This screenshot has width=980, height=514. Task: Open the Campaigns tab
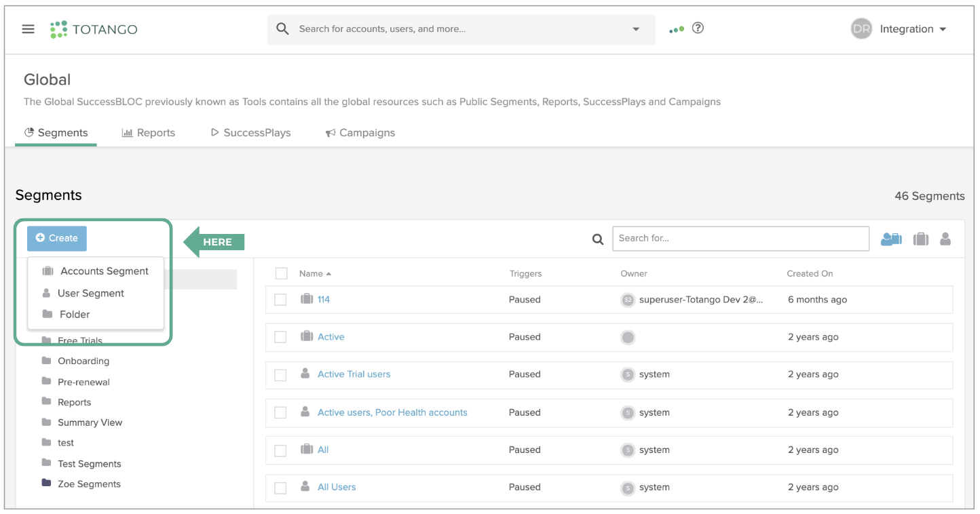[x=360, y=133]
